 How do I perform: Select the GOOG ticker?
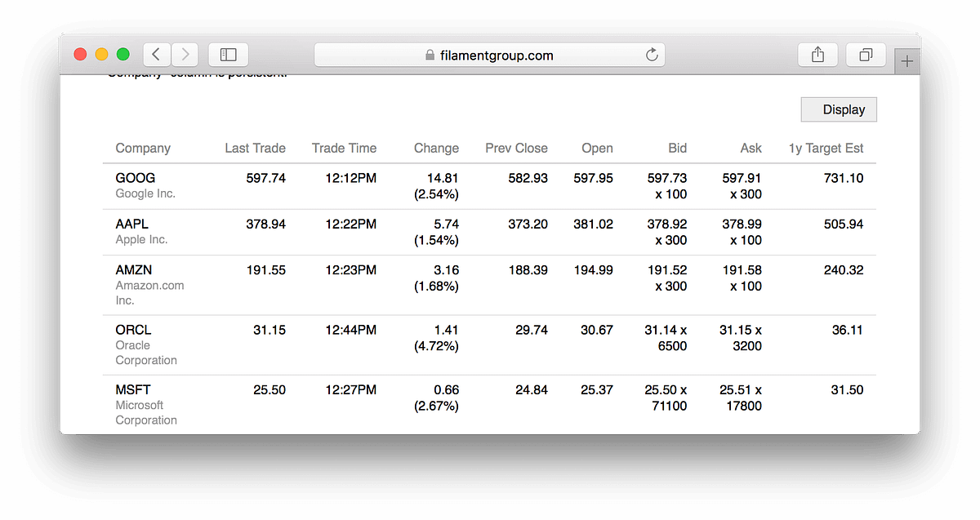click(x=136, y=178)
